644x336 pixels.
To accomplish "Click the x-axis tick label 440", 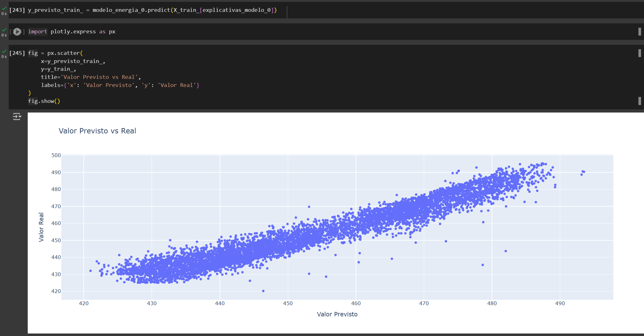I will click(220, 303).
